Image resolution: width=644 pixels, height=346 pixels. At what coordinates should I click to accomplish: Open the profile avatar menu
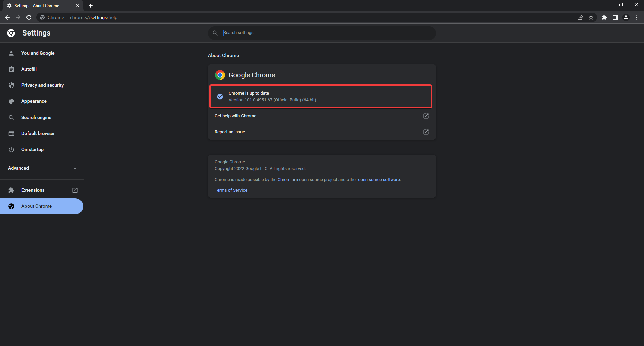626,17
